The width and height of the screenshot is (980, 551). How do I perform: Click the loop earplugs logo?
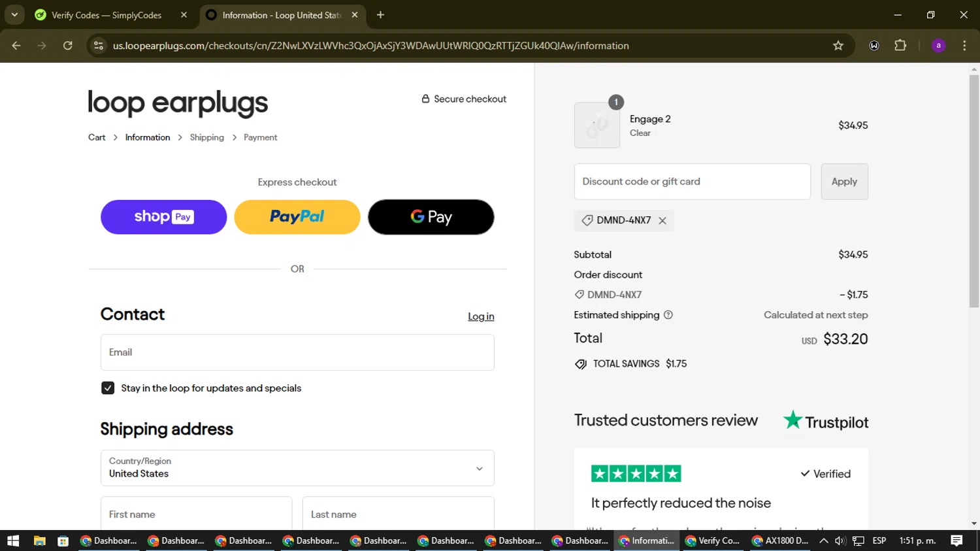click(x=178, y=103)
